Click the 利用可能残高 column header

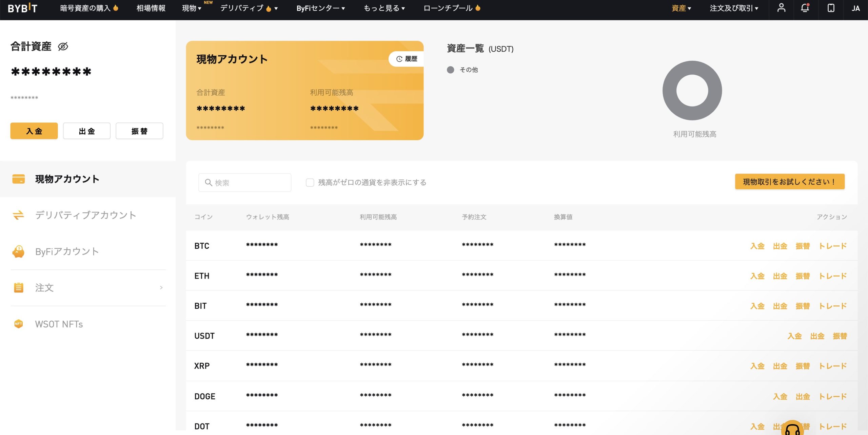coord(378,217)
